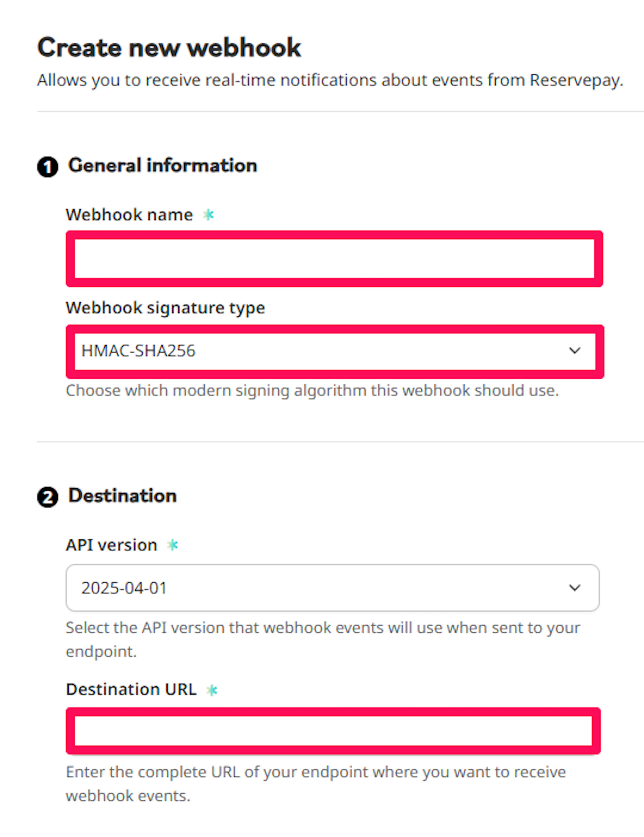Click the required asterisk beside Webhook name

pos(208,215)
